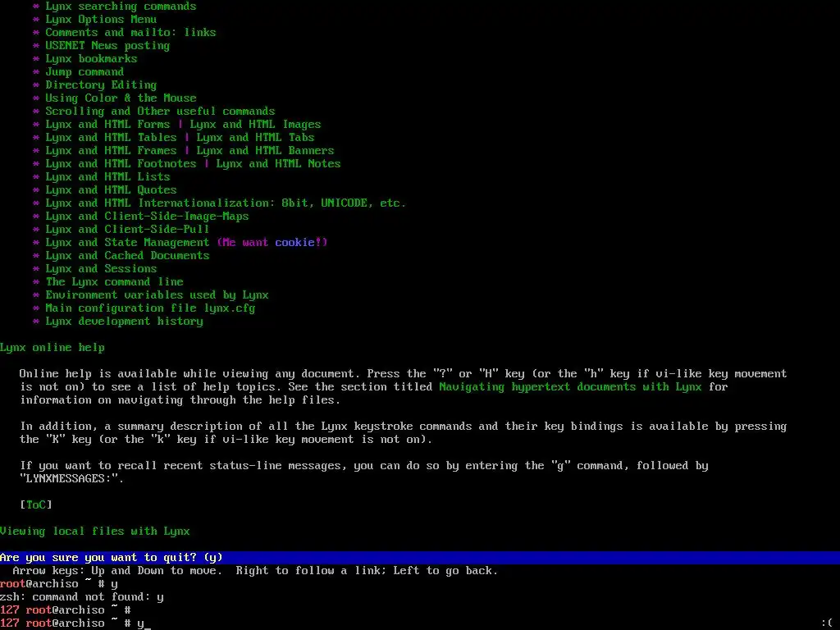Viewport: 840px width, 630px height.
Task: Follow 'Navigating hypertext documents with Lynx' link
Action: [571, 387]
